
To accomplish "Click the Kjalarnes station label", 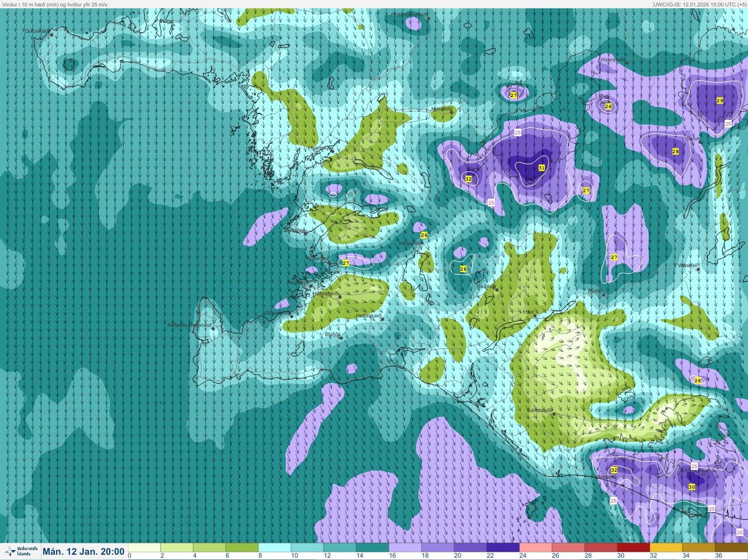I will [x=317, y=257].
